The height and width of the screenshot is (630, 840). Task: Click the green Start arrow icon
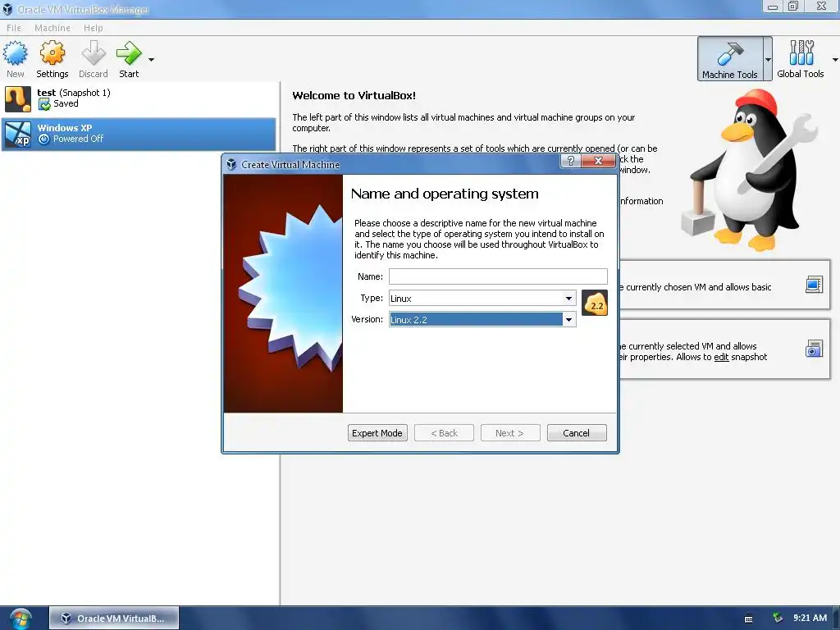click(129, 53)
